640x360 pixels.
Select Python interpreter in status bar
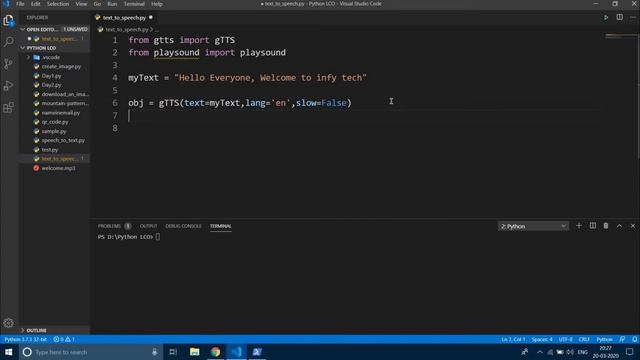pos(25,339)
